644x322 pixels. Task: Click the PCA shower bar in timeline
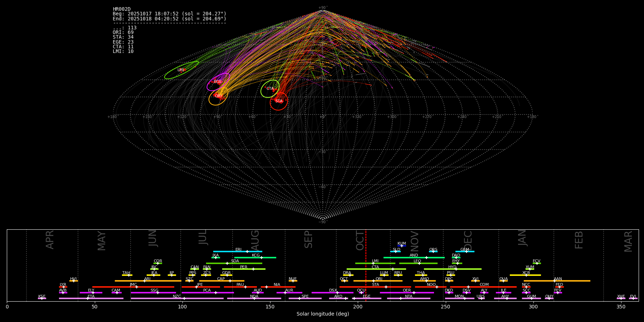[x=208, y=293]
